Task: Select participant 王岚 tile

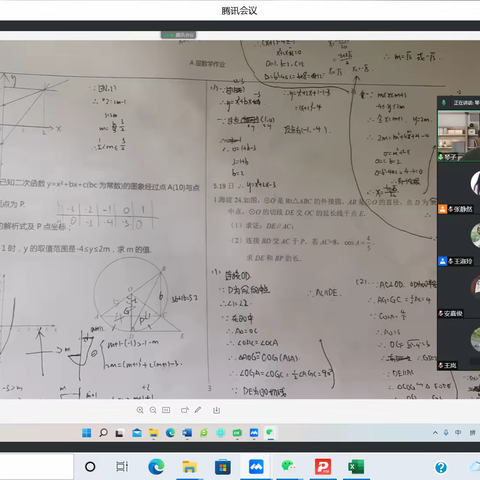Action: pos(459,345)
